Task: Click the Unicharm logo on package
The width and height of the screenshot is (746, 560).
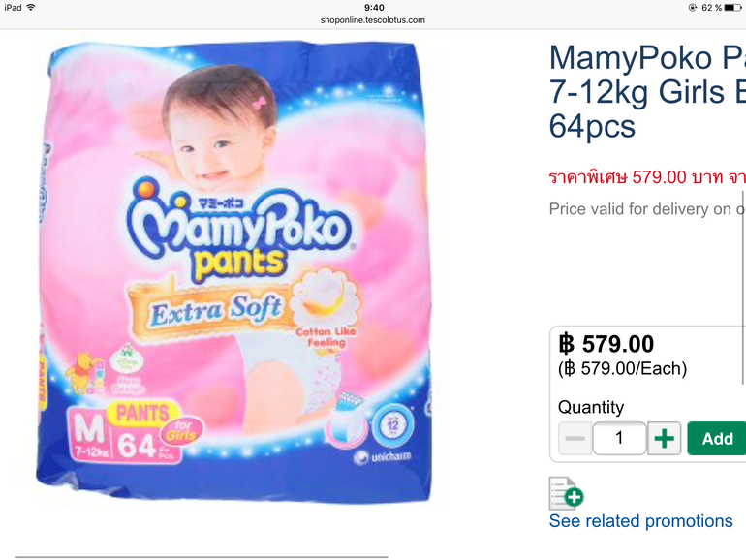Action: [383, 457]
